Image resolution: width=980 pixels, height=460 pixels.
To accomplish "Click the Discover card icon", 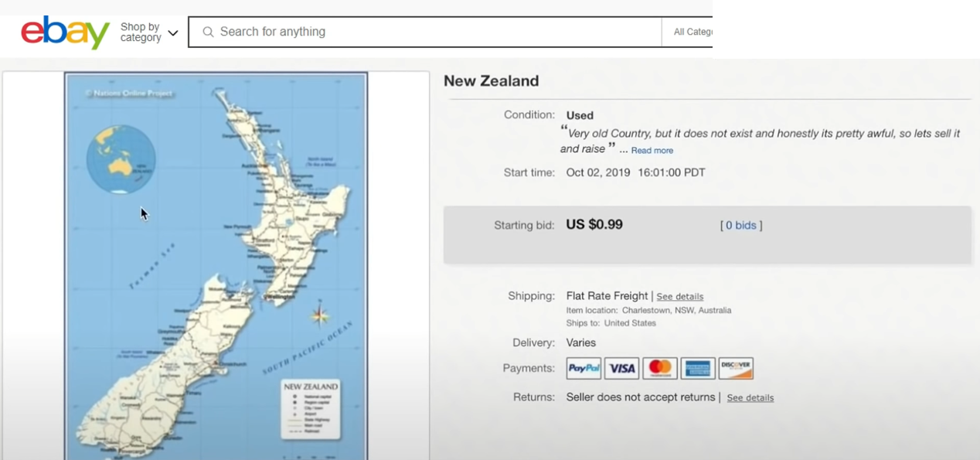I will pyautogui.click(x=735, y=368).
